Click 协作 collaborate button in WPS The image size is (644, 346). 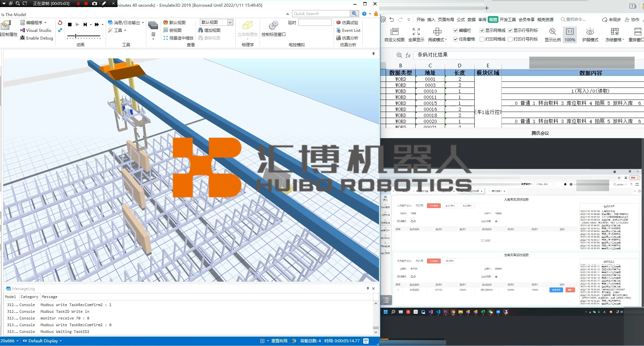pos(632,19)
